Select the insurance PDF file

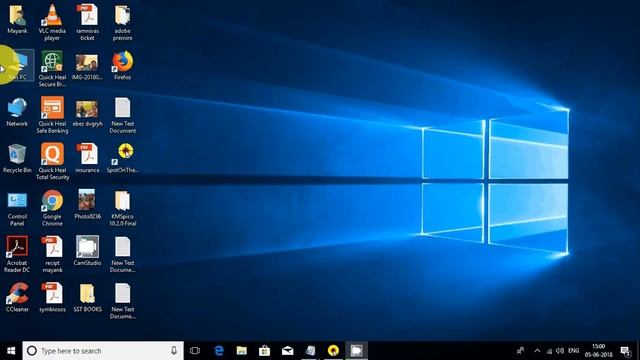[87, 158]
